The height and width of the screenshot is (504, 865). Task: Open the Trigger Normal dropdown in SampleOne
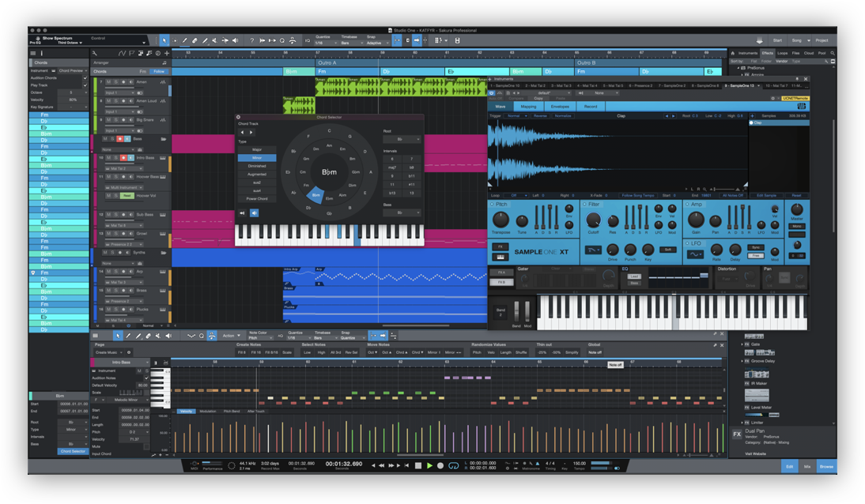[516, 116]
